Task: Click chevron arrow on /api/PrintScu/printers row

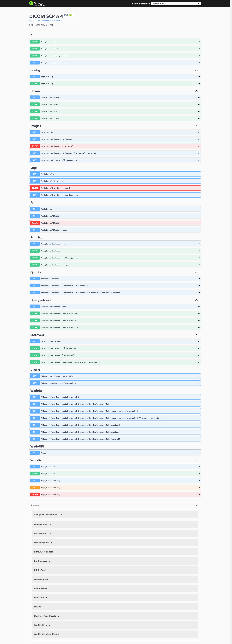Action: click(199, 244)
